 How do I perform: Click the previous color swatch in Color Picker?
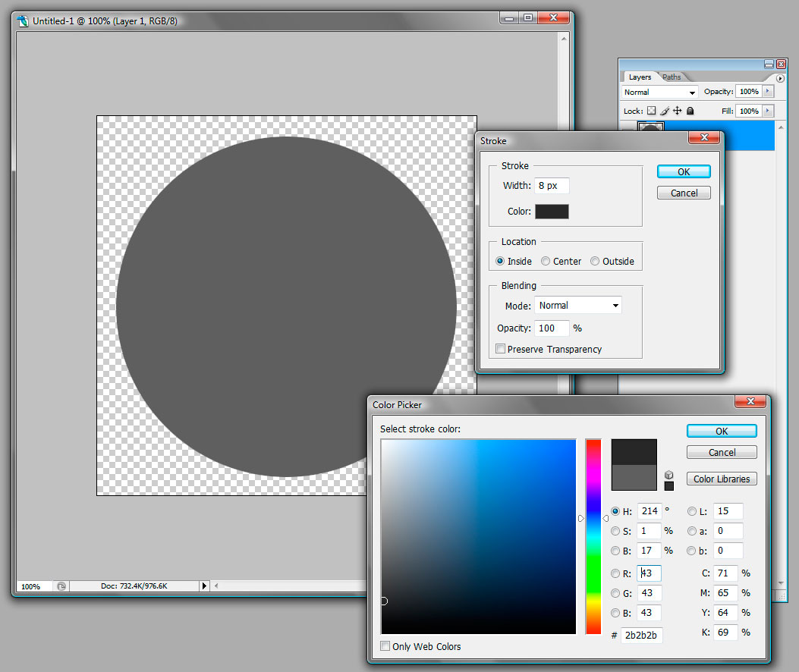click(634, 477)
